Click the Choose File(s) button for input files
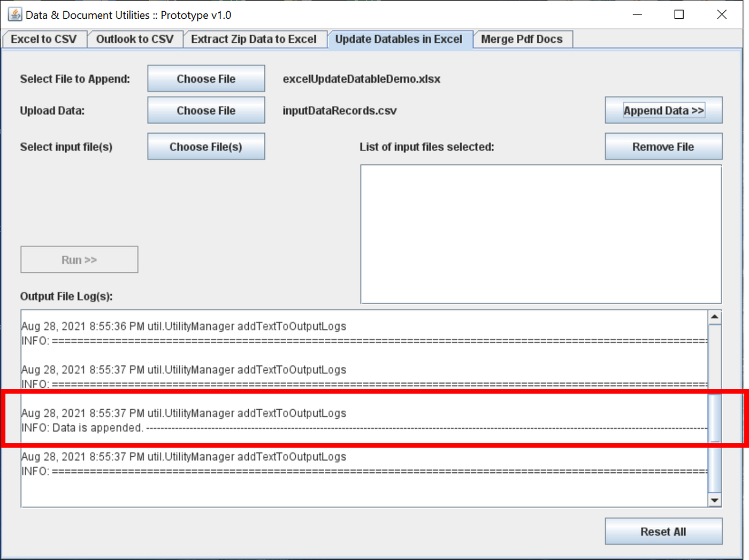The height and width of the screenshot is (560, 749). (206, 146)
